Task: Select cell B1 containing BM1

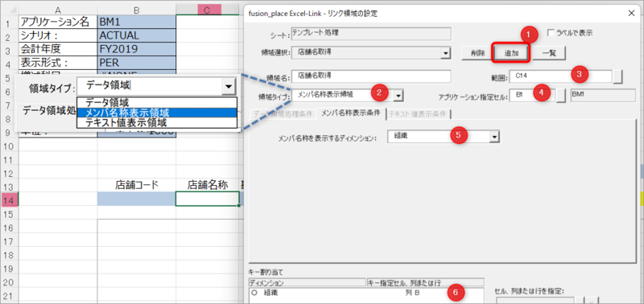Action: point(136,23)
